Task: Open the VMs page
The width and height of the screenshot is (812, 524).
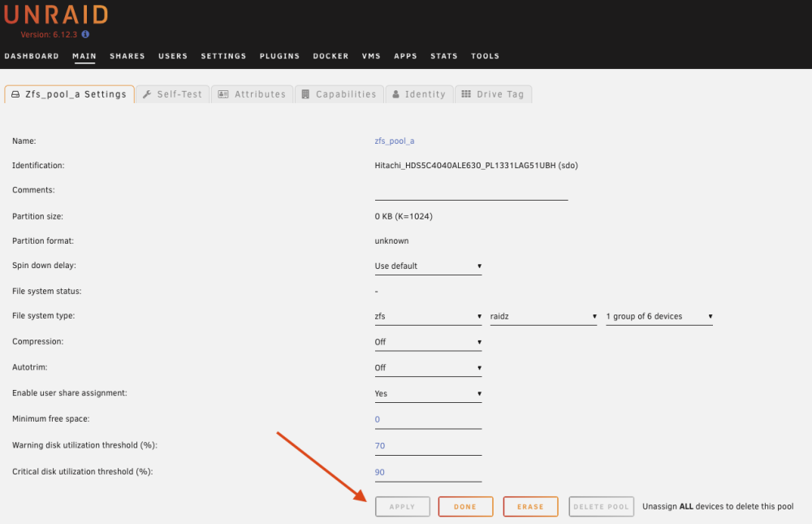Action: [x=371, y=56]
